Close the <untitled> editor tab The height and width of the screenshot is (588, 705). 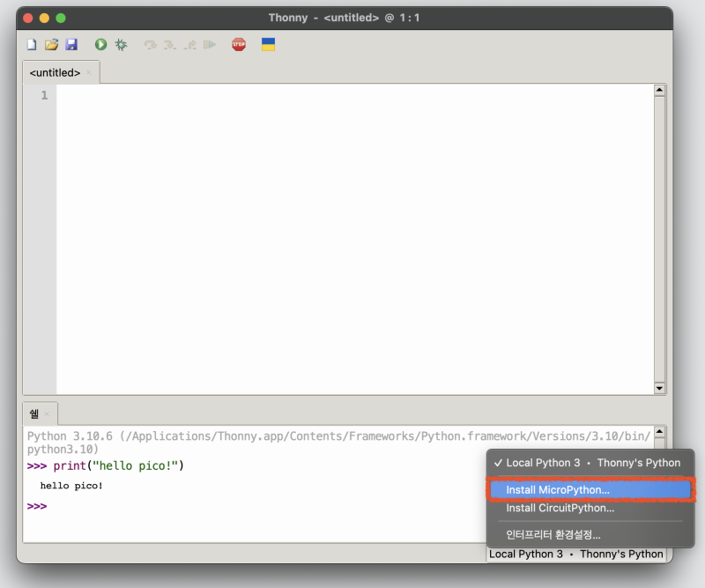[89, 72]
